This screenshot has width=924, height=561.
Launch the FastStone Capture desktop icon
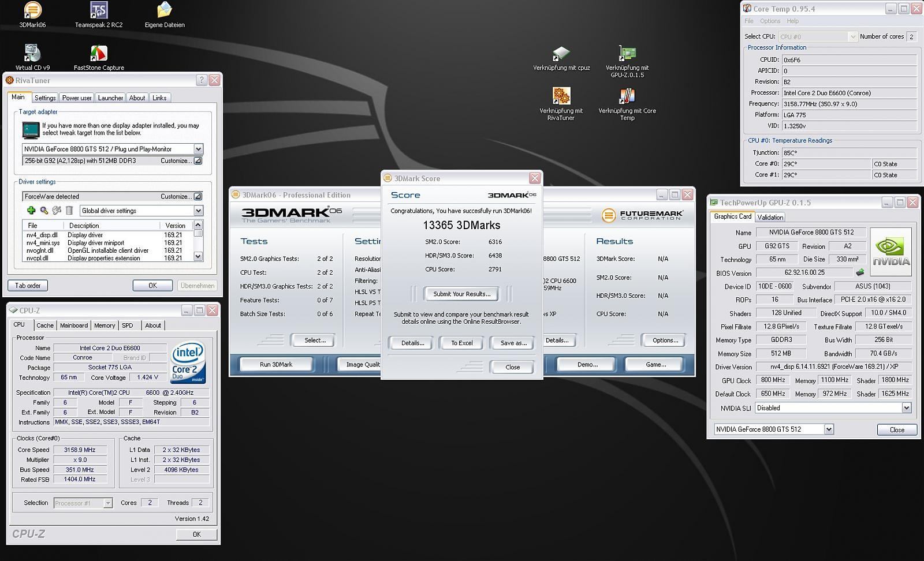tap(99, 53)
